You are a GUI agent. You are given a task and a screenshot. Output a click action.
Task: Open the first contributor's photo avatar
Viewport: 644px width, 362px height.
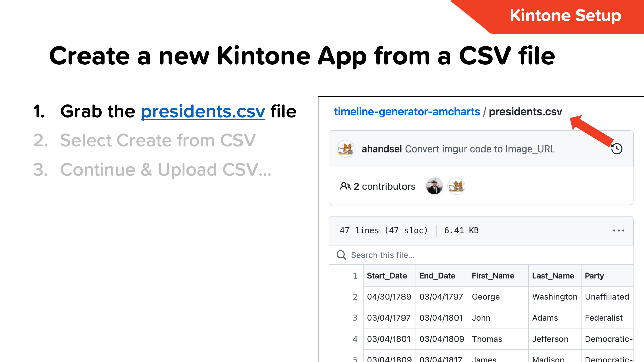click(434, 186)
